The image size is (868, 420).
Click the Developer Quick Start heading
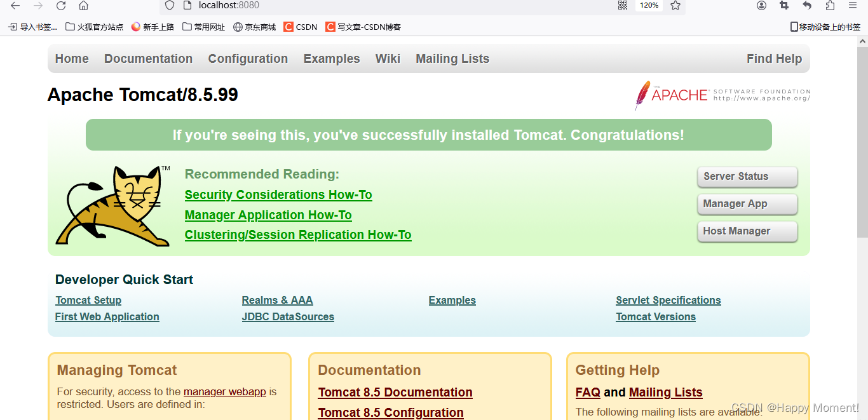click(x=124, y=280)
